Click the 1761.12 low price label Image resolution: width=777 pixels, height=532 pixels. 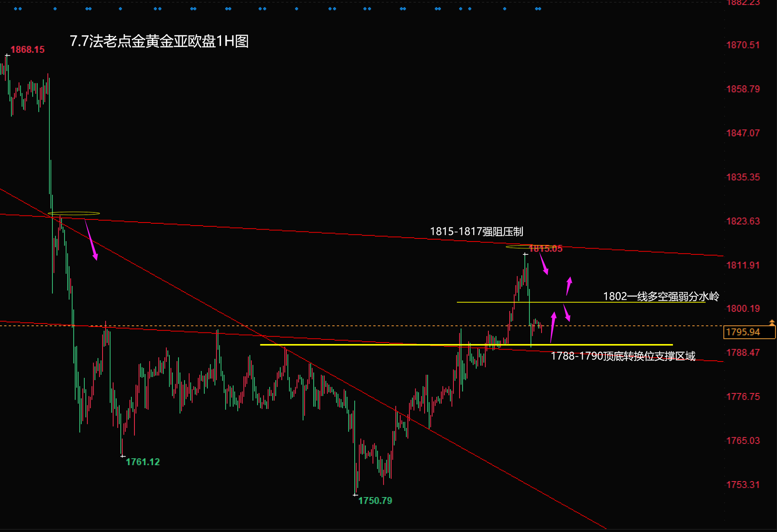coord(143,462)
